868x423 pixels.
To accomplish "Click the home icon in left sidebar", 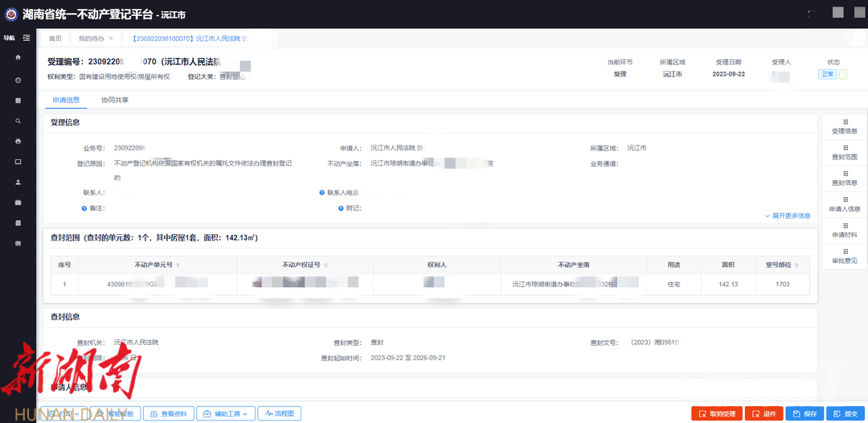I will tap(18, 58).
